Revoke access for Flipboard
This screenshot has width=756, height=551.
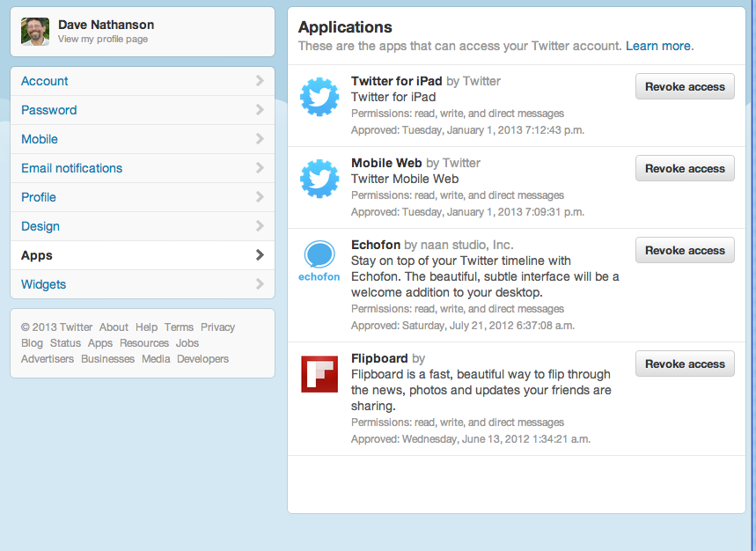(685, 364)
